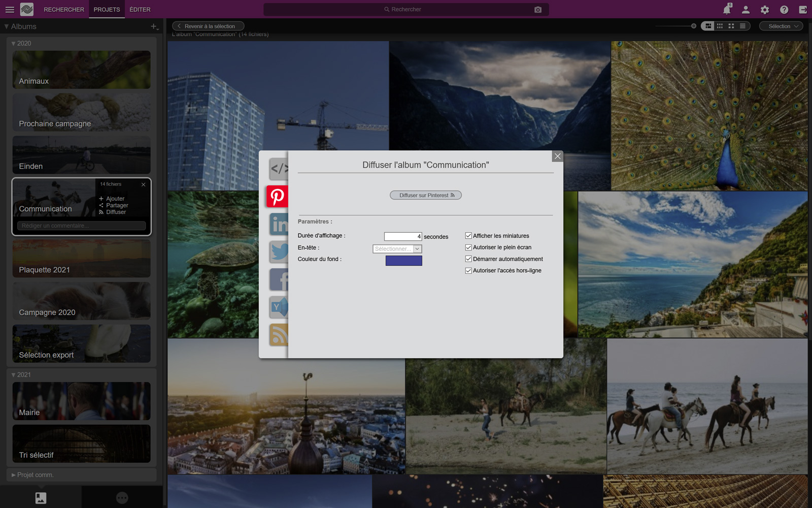Screen dimensions: 812x508
Task: Open Pinterest sharing option
Action: click(x=277, y=197)
